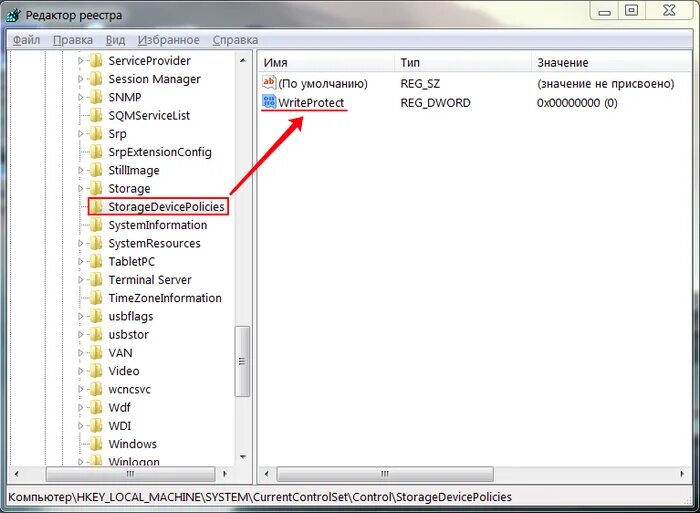
Task: Click the SrpExtensionConfig folder icon
Action: tap(96, 152)
